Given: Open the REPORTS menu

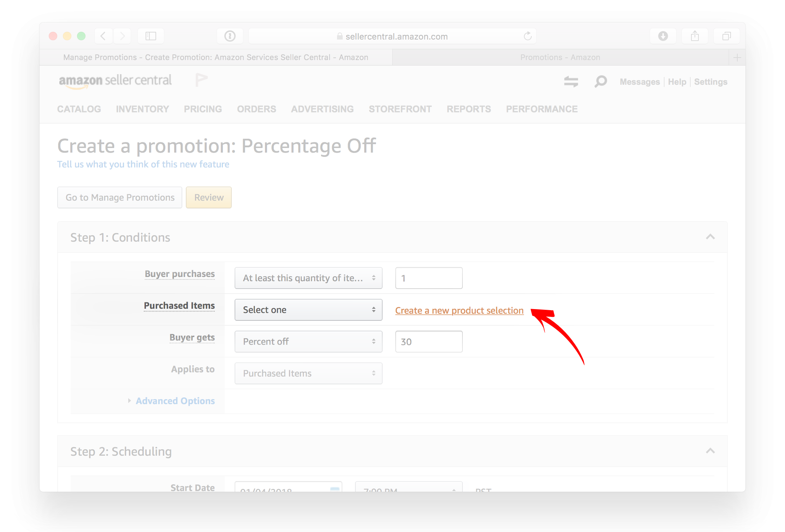Looking at the screenshot, I should [x=469, y=109].
